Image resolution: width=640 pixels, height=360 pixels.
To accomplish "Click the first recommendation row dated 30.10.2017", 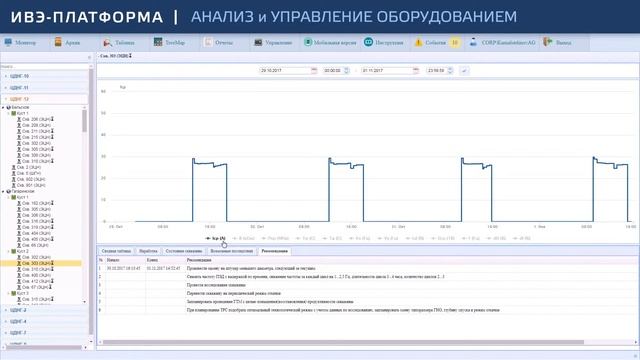I will point(367,269).
